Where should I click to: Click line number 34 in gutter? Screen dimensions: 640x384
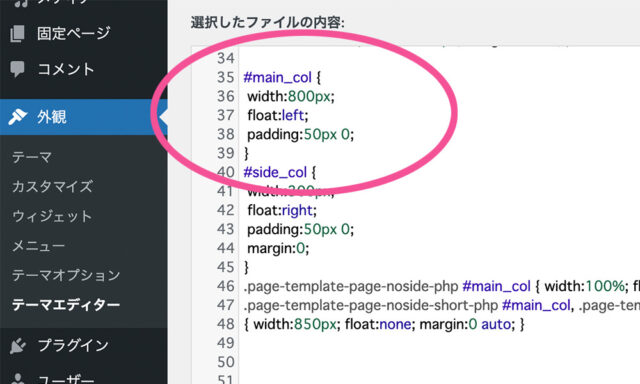click(226, 58)
